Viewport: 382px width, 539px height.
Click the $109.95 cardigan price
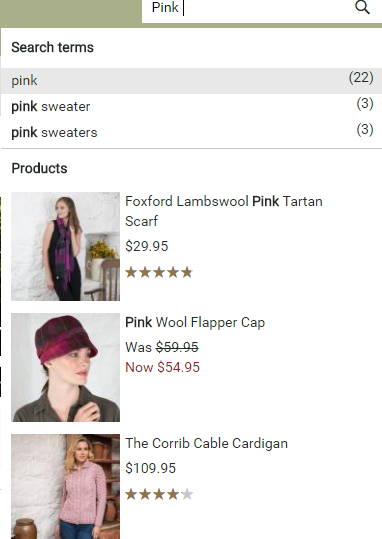[151, 468]
